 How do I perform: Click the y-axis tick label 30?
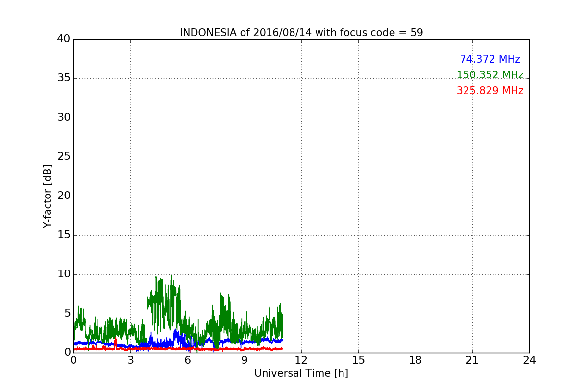pos(64,118)
